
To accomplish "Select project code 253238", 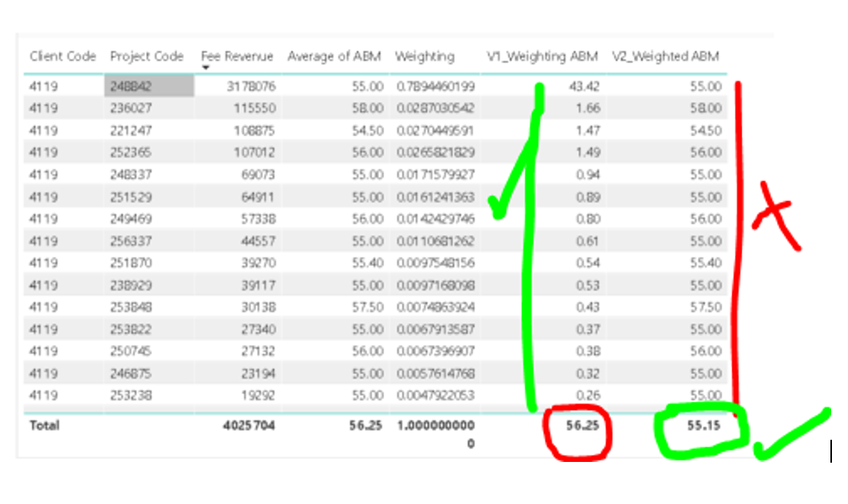I will tap(131, 395).
